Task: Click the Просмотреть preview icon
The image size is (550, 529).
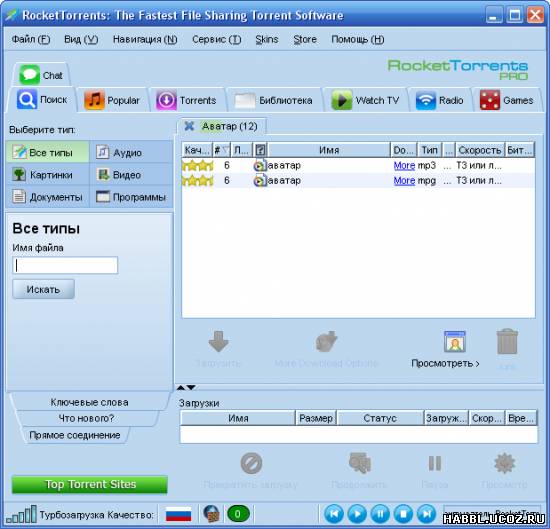Action: [x=455, y=341]
